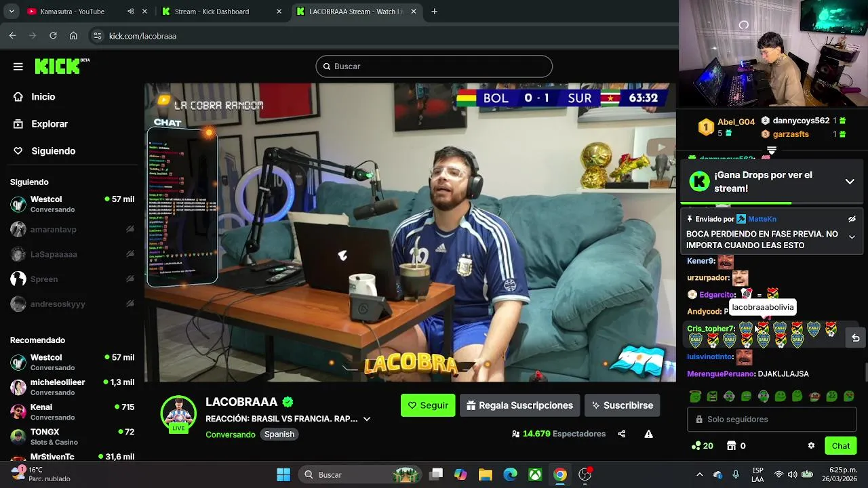
Task: Click the browser back arrow
Action: click(12, 36)
